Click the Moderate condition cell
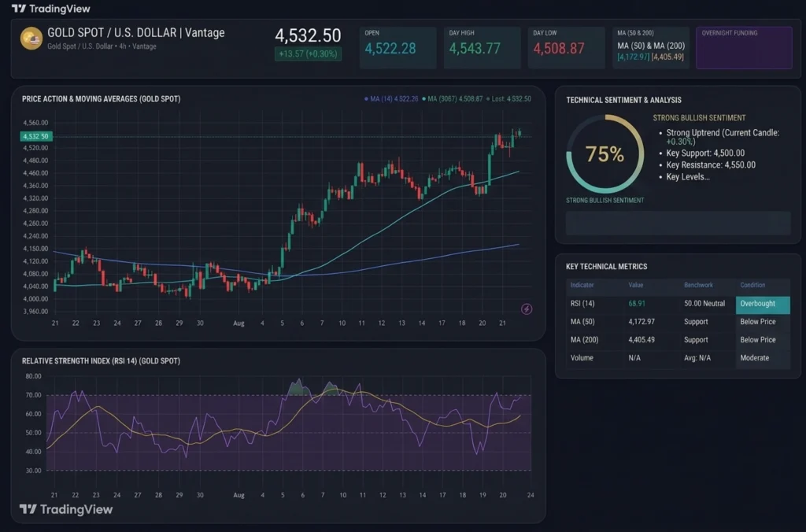This screenshot has height=532, width=806. click(755, 358)
